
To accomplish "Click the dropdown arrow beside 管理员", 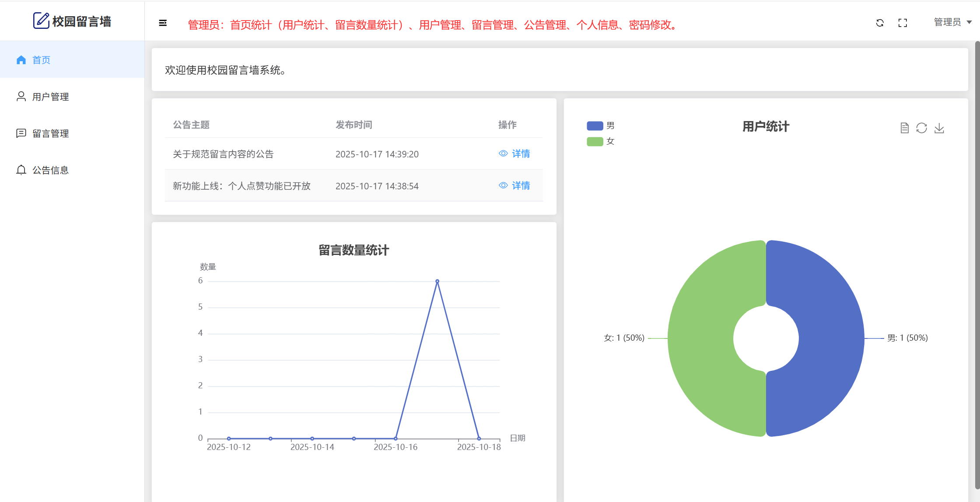I will 969,22.
